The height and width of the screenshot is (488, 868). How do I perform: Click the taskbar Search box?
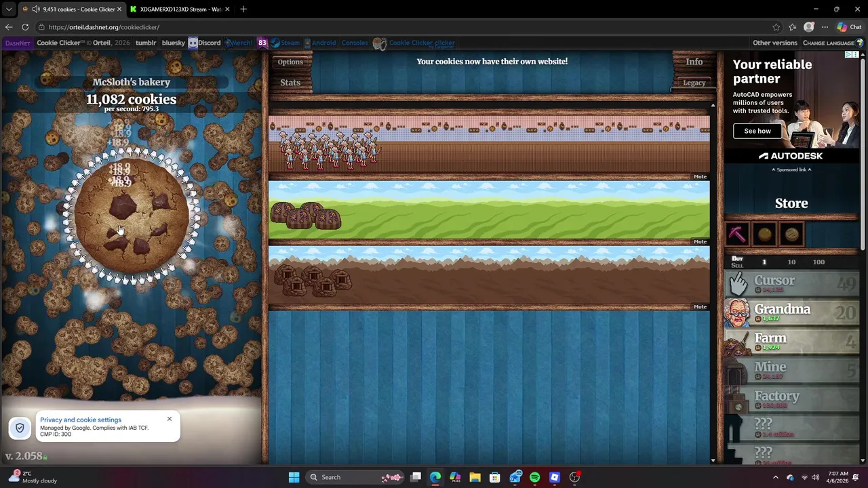coord(354,477)
